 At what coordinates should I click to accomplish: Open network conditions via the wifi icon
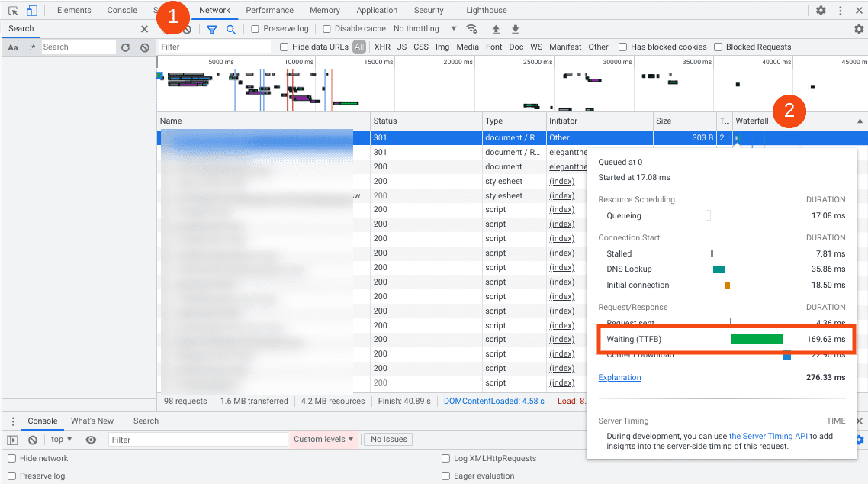click(x=472, y=28)
